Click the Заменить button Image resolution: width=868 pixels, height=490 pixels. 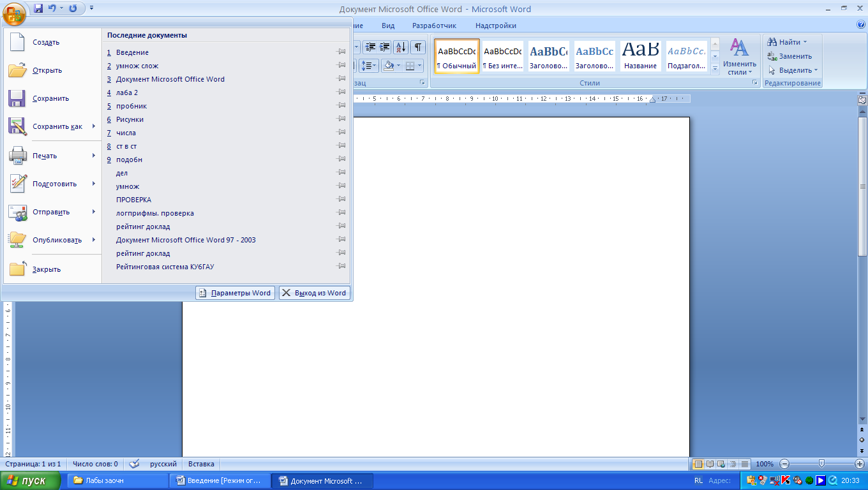(x=790, y=56)
